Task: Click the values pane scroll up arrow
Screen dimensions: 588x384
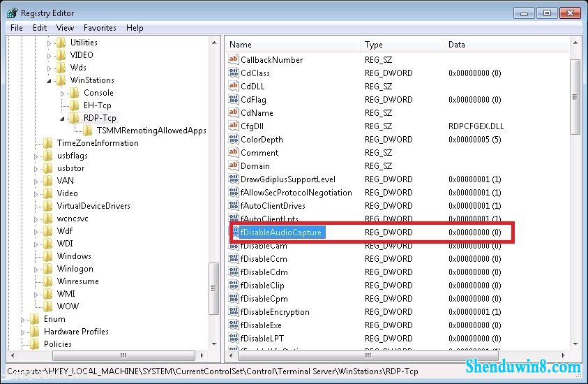Action: [575, 43]
